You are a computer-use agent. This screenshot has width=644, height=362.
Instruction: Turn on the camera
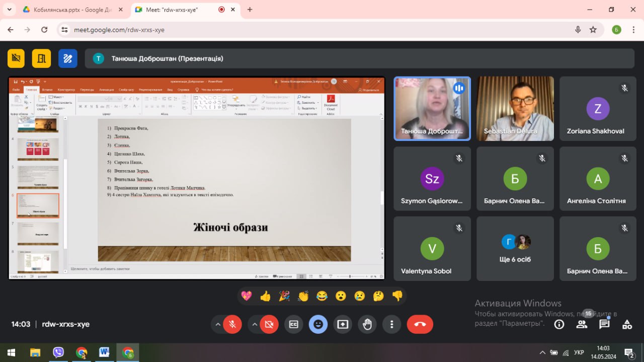269,324
